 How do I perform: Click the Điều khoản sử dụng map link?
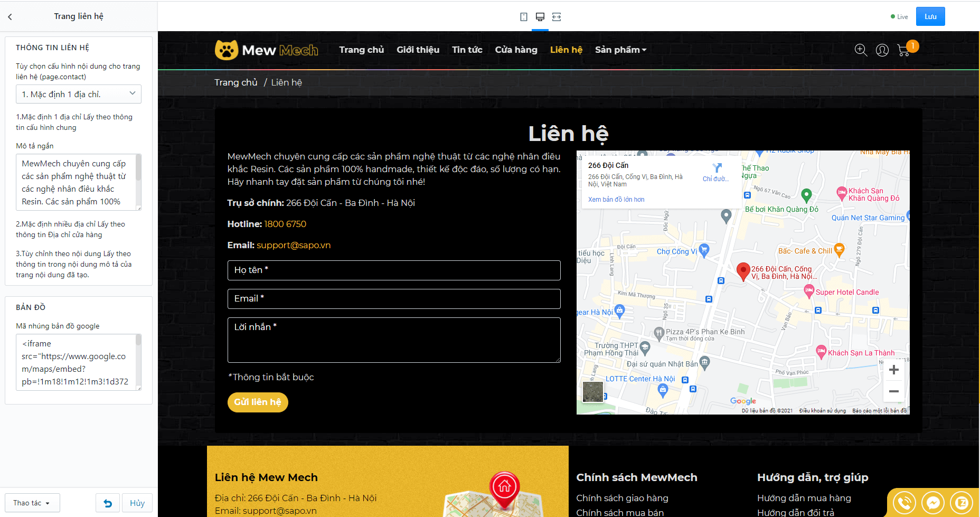coord(823,410)
